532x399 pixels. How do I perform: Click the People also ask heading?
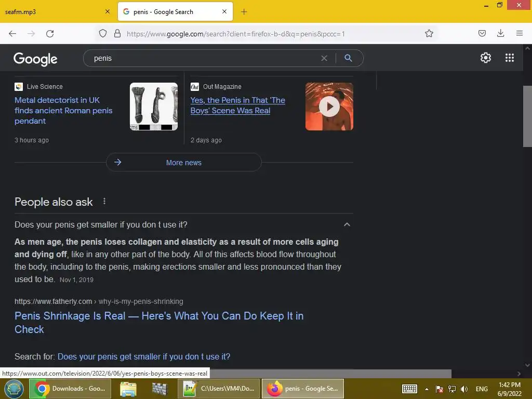tap(54, 202)
